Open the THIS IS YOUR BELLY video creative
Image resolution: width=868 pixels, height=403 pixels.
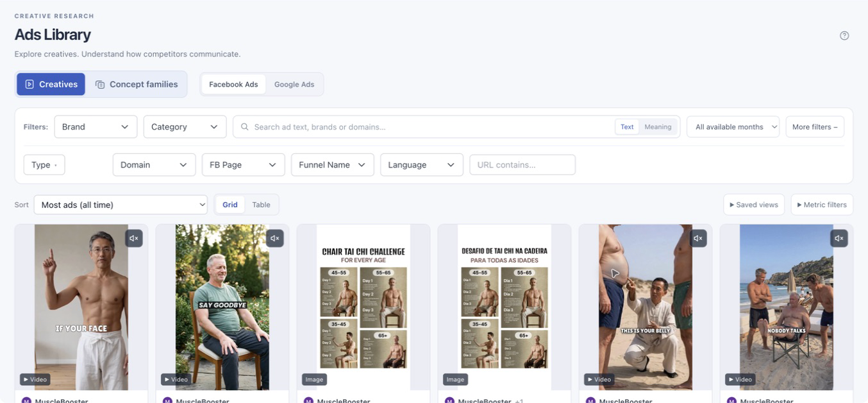point(646,307)
